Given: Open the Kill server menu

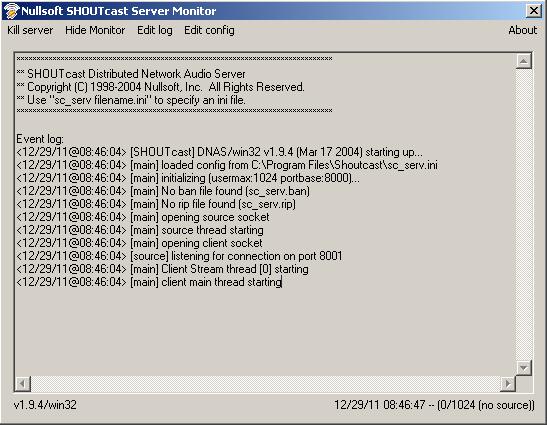Looking at the screenshot, I should [x=30, y=30].
